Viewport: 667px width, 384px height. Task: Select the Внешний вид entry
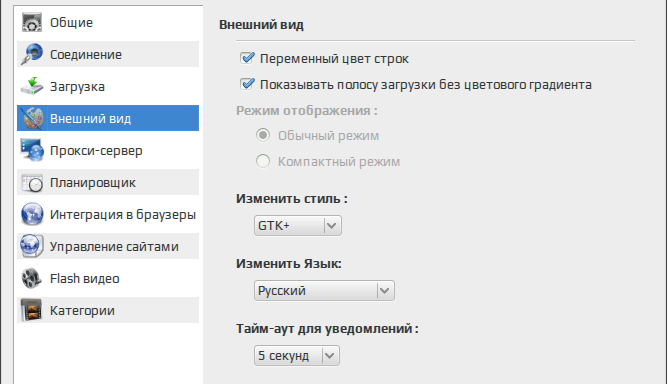pyautogui.click(x=108, y=118)
